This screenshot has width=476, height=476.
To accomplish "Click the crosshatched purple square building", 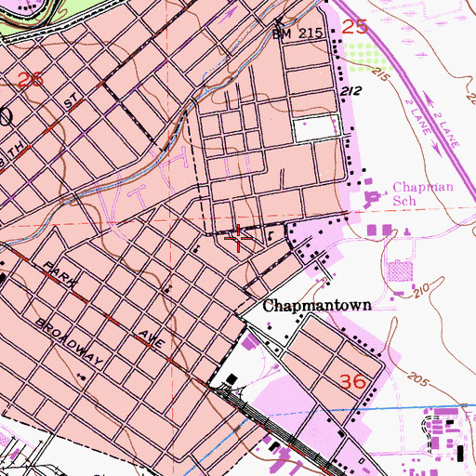I will [401, 271].
